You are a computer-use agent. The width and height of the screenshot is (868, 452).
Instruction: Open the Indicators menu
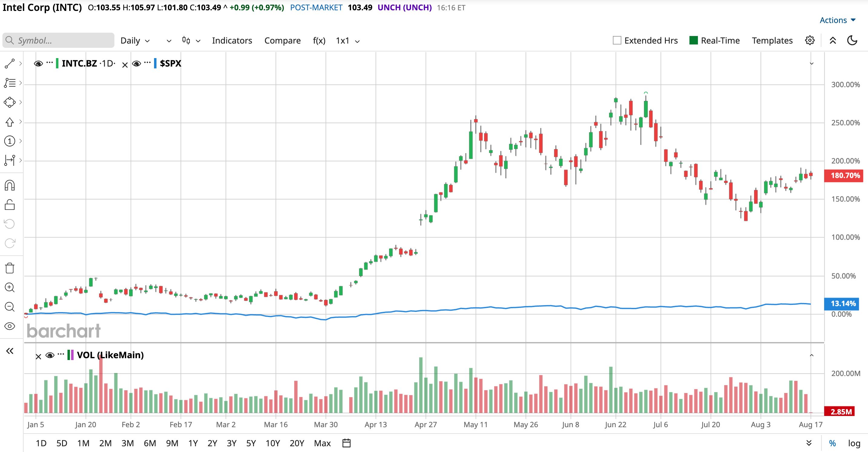[x=232, y=41]
